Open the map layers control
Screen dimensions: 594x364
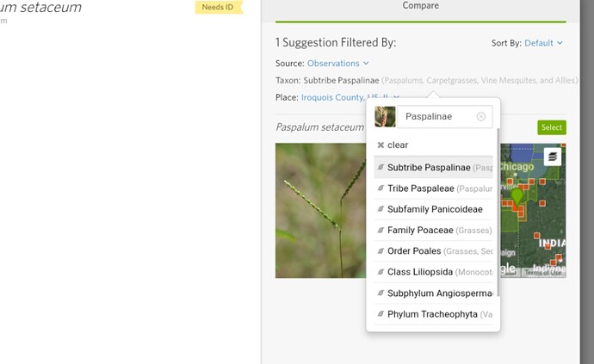(x=552, y=157)
